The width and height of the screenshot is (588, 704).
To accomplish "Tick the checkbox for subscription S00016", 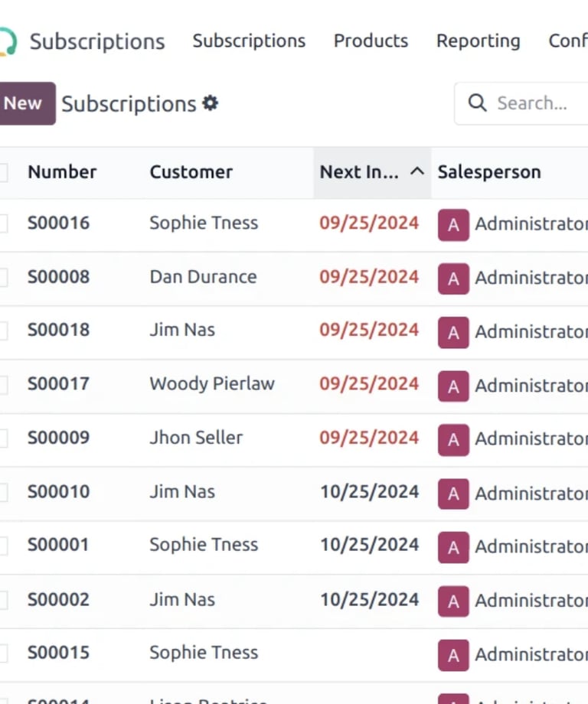I will (3, 223).
